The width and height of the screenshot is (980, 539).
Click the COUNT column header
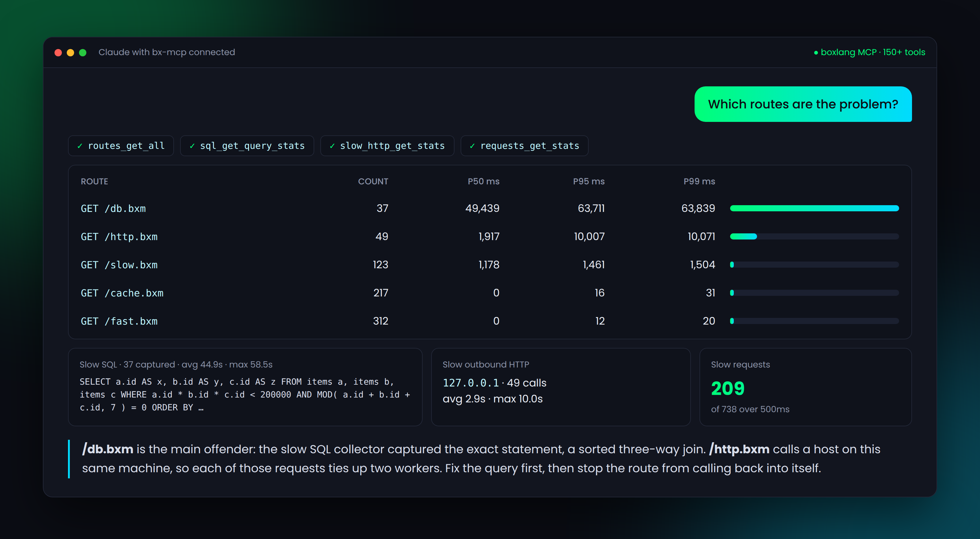(373, 181)
